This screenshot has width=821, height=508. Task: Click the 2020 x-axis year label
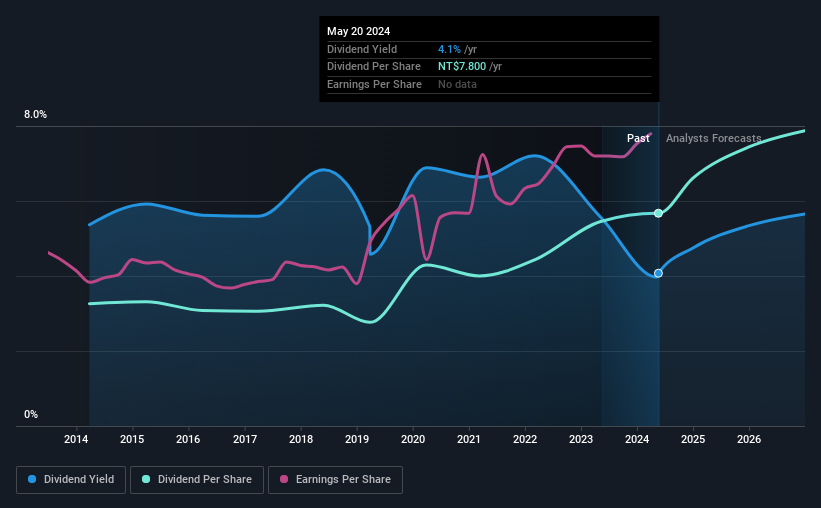coord(413,439)
